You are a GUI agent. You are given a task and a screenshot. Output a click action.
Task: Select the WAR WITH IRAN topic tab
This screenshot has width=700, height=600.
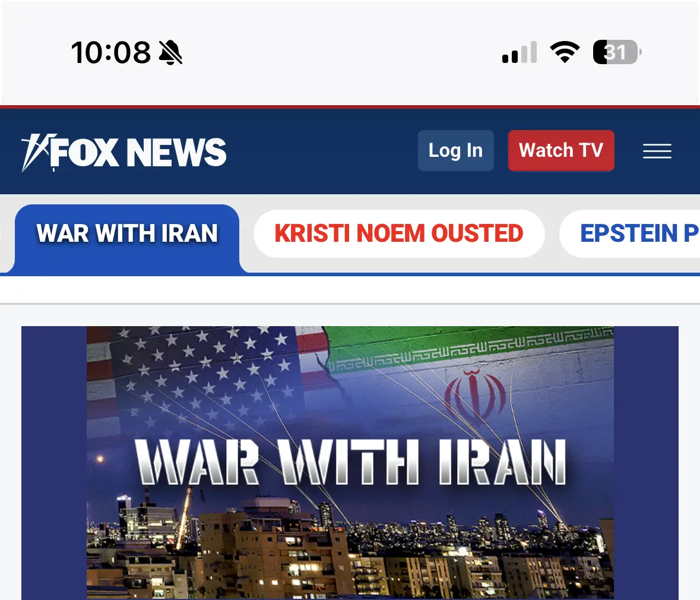(x=127, y=234)
